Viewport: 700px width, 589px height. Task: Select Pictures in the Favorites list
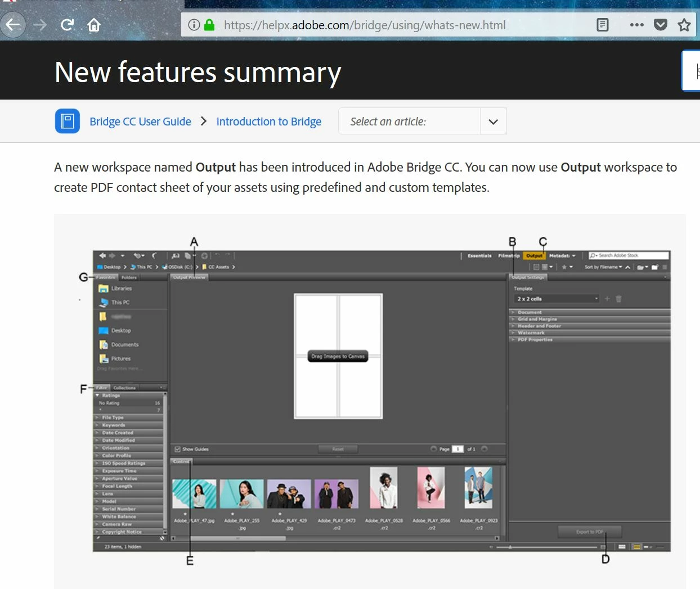tap(115, 358)
